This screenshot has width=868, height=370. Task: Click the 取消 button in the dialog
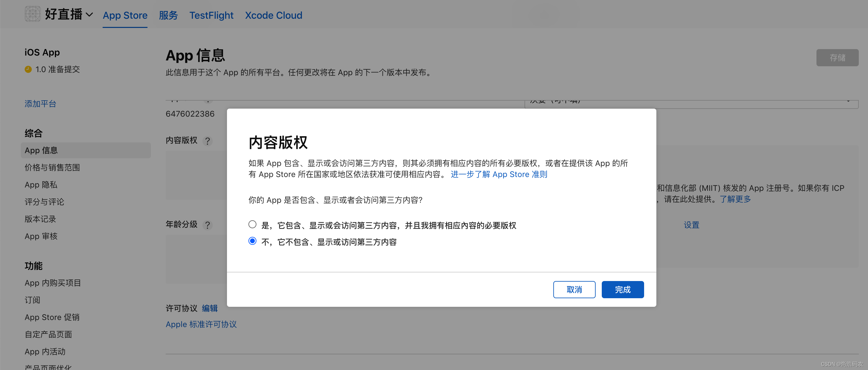tap(574, 289)
